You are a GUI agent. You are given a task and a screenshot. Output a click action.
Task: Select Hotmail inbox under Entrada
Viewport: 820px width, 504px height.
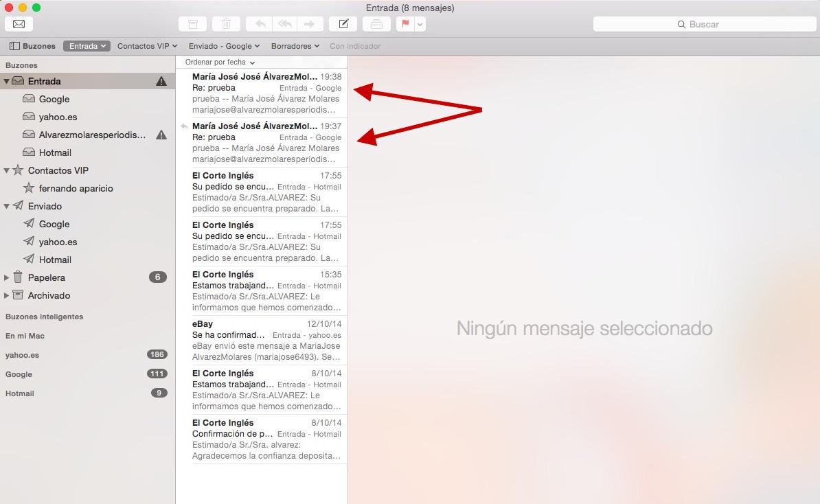pyautogui.click(x=55, y=152)
